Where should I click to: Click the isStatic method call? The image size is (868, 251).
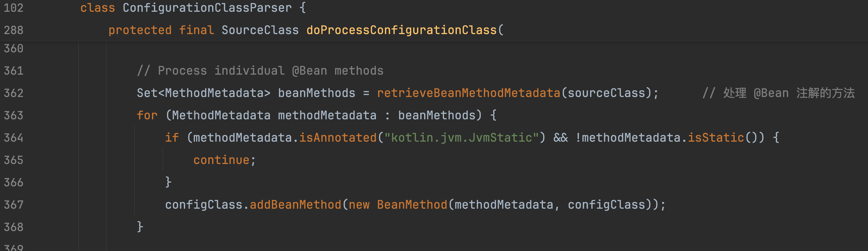(715, 138)
